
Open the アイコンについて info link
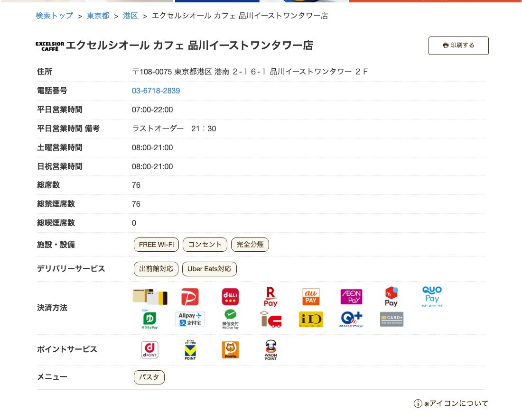coord(451,403)
